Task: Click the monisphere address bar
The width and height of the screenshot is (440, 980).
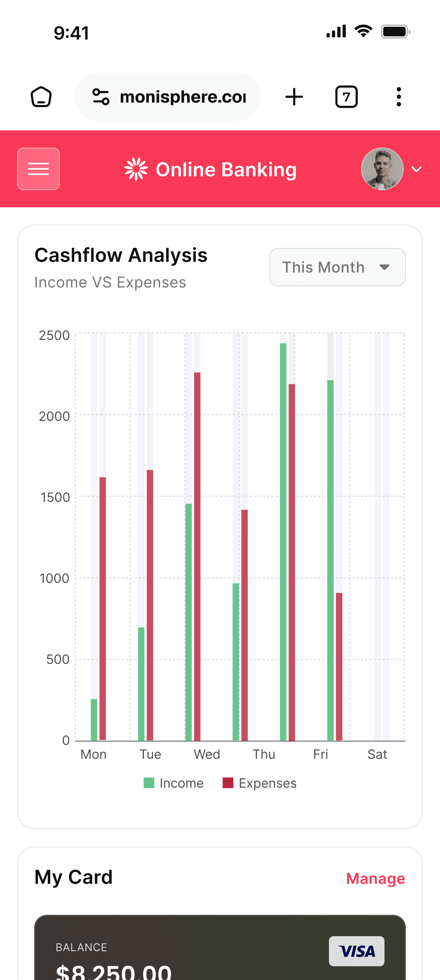Action: pyautogui.click(x=183, y=97)
